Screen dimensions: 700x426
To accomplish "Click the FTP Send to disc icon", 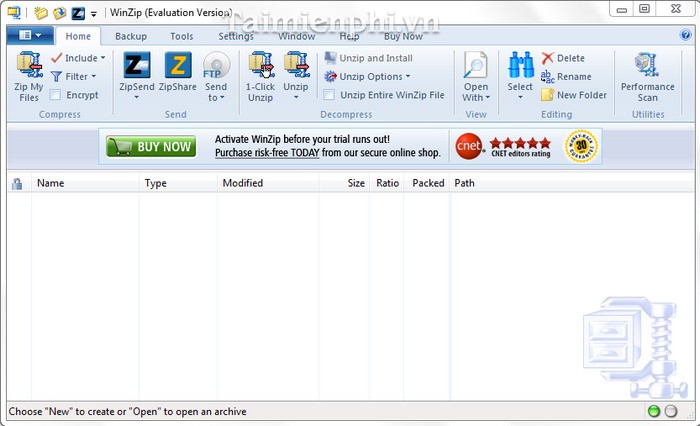I will click(x=216, y=65).
